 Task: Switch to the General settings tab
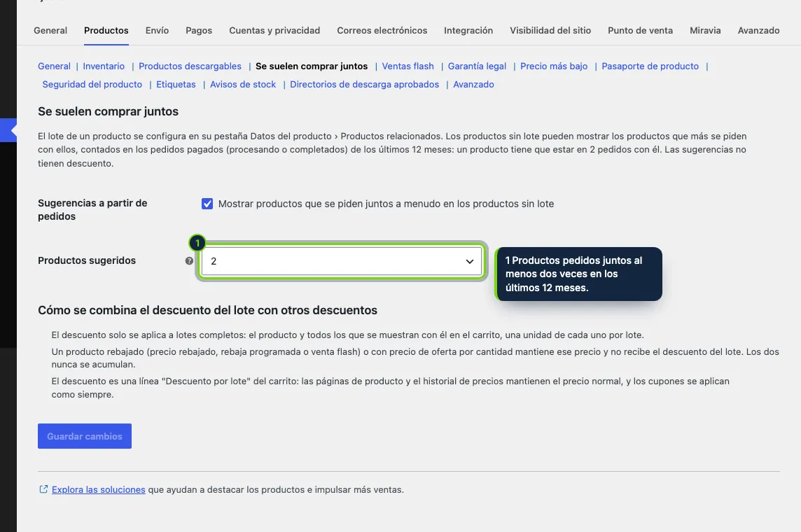coord(50,30)
